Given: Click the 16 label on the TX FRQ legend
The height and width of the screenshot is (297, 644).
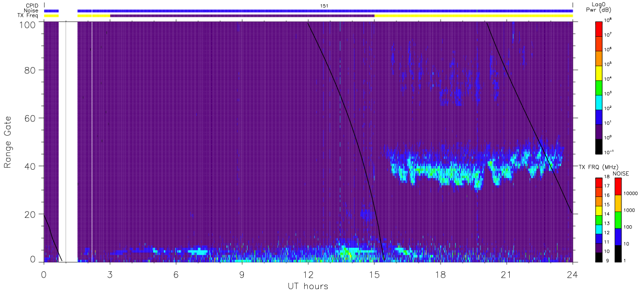Looking at the screenshot, I should click(607, 195).
